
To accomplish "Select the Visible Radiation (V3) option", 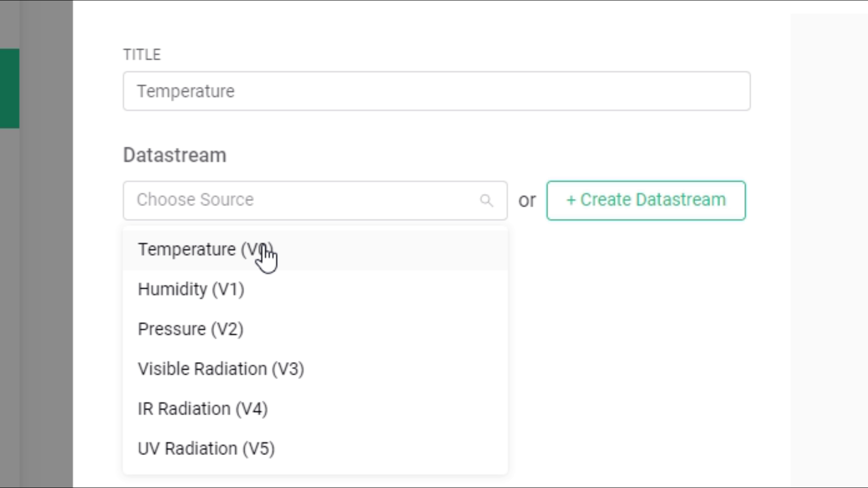I will (x=221, y=369).
